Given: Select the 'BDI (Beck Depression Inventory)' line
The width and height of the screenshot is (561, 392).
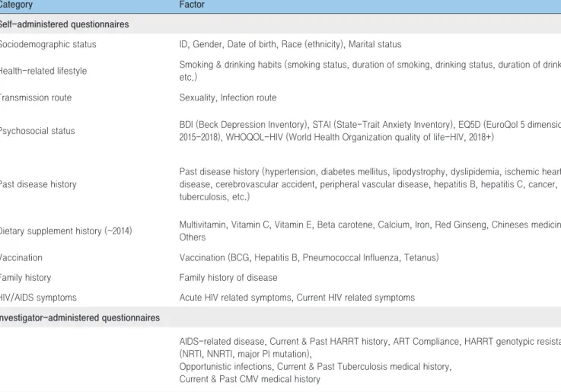Looking at the screenshot, I should pos(370,125).
